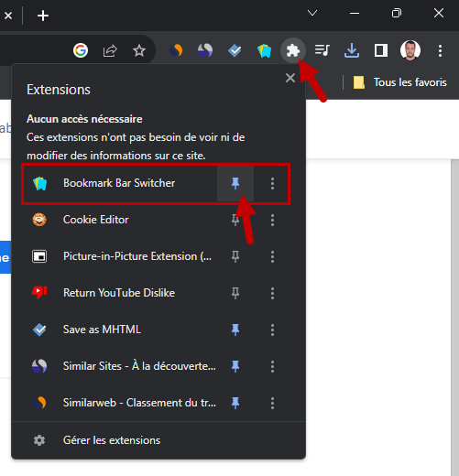Open a new tab with plus button
This screenshot has width=459, height=476.
click(x=43, y=16)
